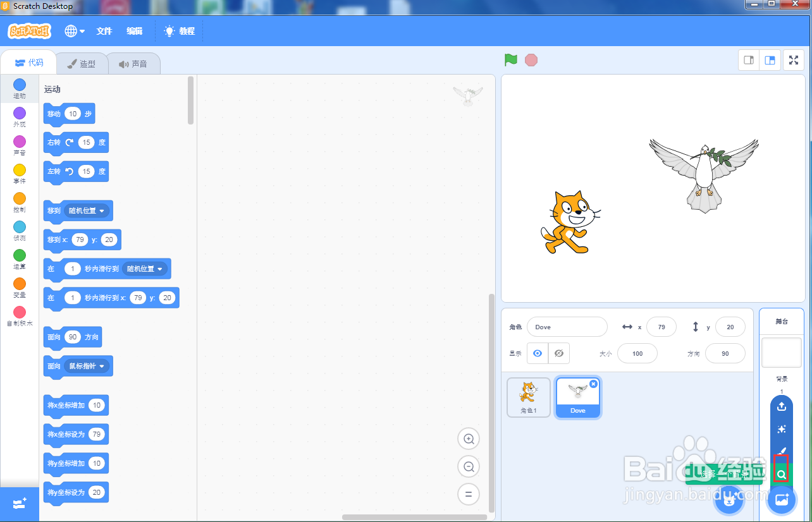Click the 大小 size field
The width and height of the screenshot is (812, 522).
637,353
